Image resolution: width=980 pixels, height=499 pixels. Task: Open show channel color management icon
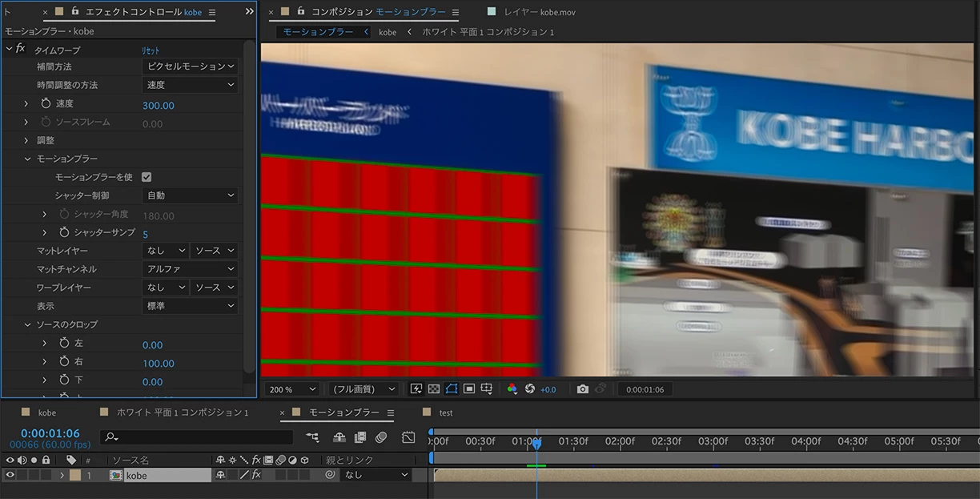[x=512, y=389]
